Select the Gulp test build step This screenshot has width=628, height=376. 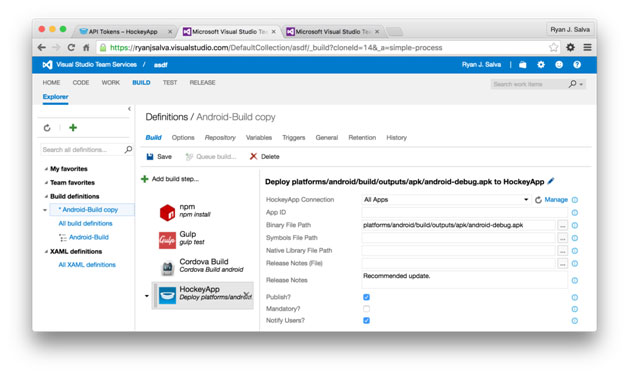pos(202,239)
